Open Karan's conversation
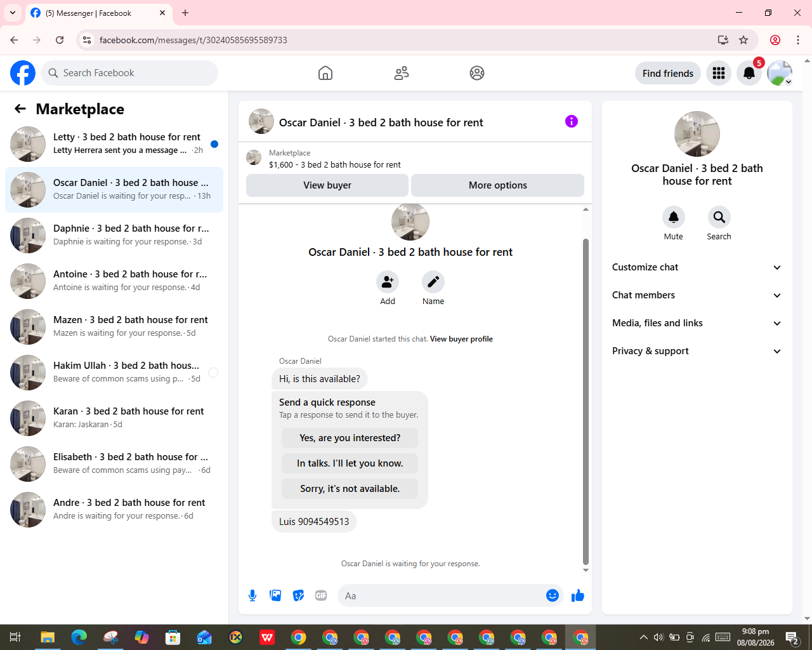This screenshot has height=650, width=812. 114,418
